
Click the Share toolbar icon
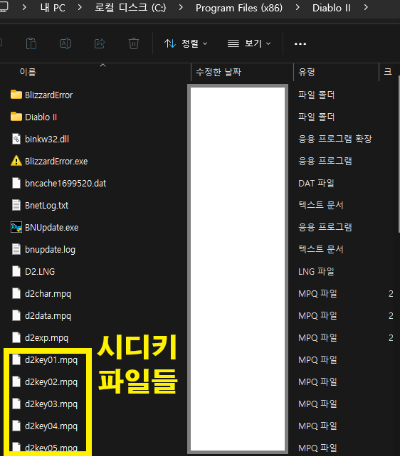coord(100,44)
